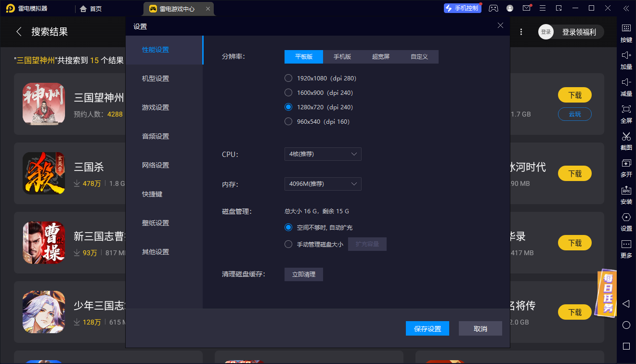Viewport: 636px width, 364px height.
Task: Open the CPU cores dropdown
Action: click(323, 154)
